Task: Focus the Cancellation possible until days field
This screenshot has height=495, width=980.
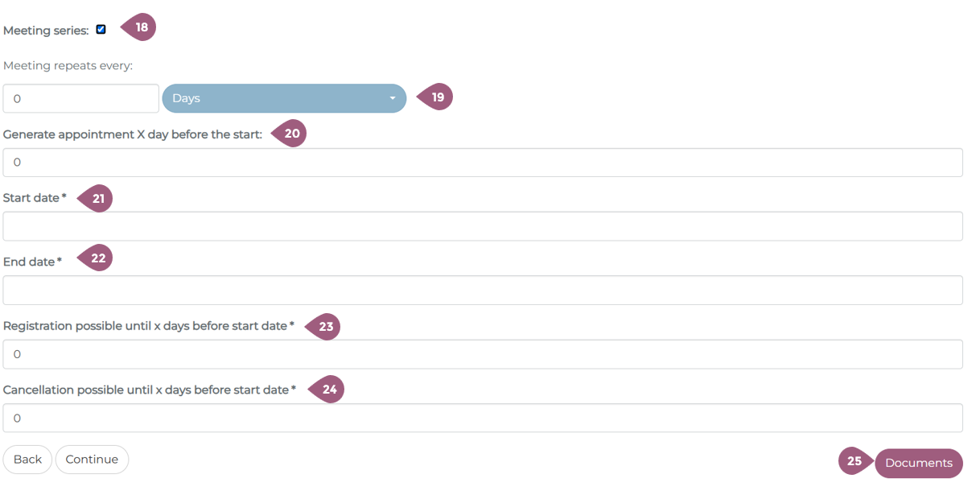Action: click(x=483, y=418)
